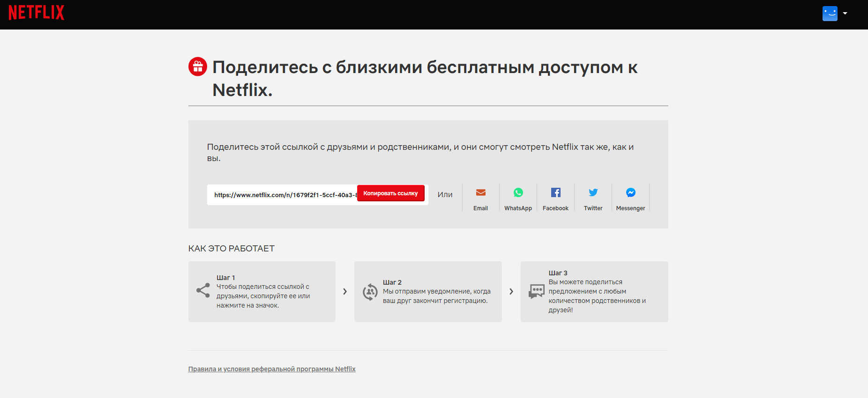The height and width of the screenshot is (398, 868).
Task: Share via Messenger icon
Action: [x=631, y=192]
